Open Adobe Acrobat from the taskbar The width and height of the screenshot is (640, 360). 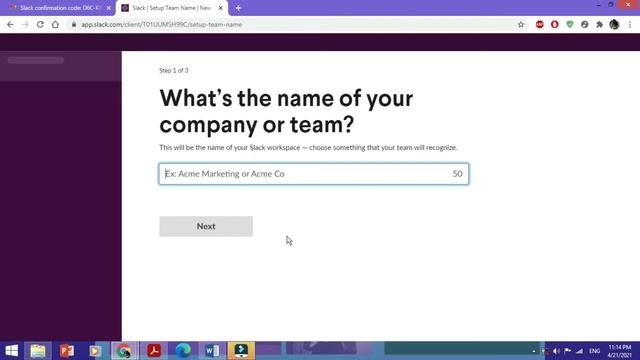coord(154,351)
